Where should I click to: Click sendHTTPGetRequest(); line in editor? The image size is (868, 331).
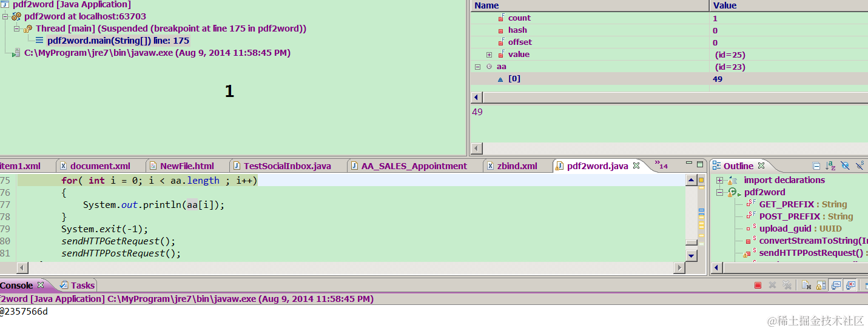click(118, 241)
